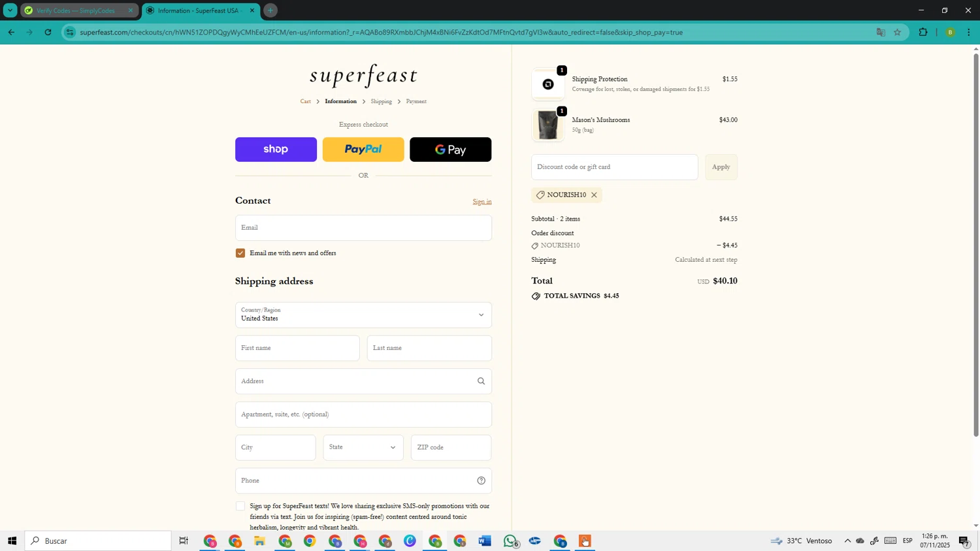Click the translate page icon
980x551 pixels.
(881, 32)
